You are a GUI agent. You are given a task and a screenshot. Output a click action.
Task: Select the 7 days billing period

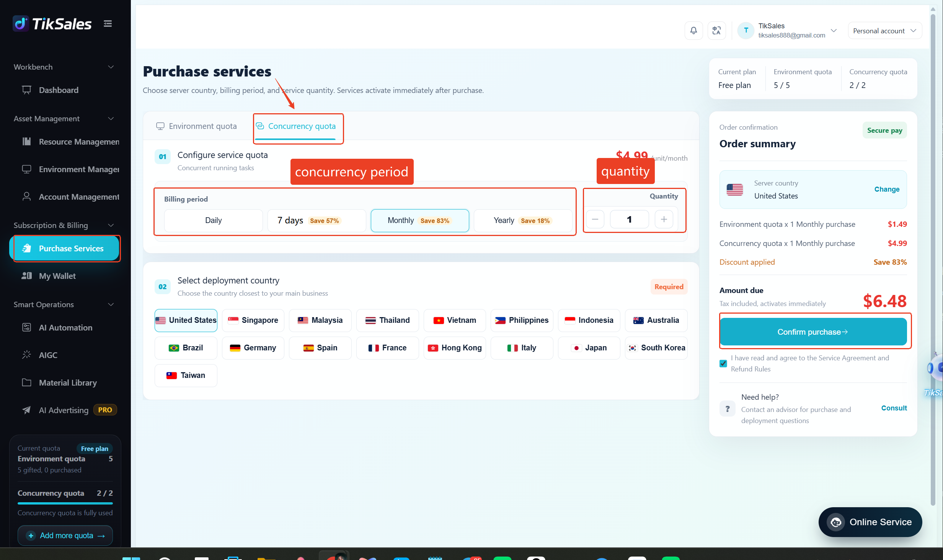pyautogui.click(x=317, y=220)
